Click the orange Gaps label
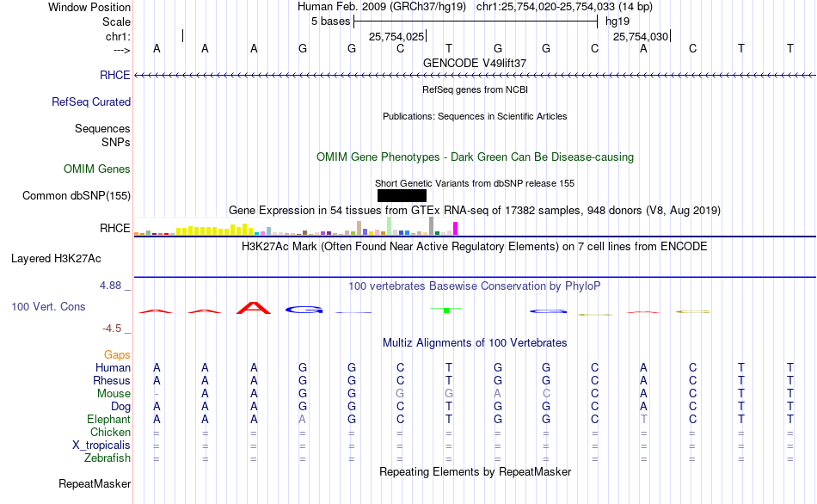817x504 pixels. (x=117, y=354)
